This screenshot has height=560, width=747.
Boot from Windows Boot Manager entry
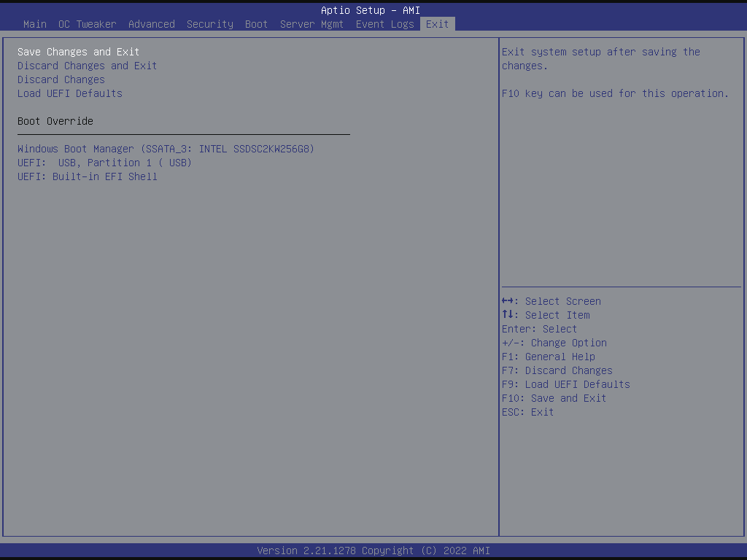[166, 149]
